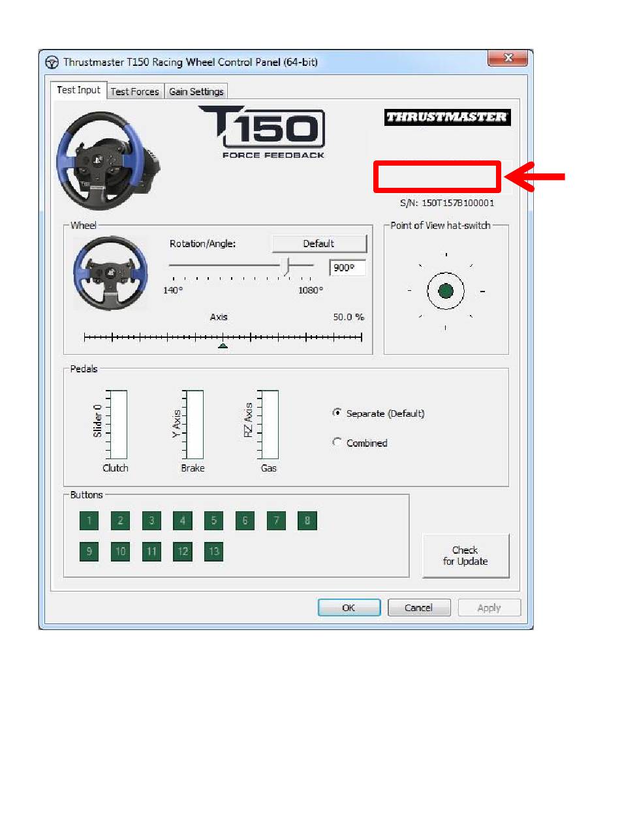Click button indicator number 1
This screenshot has width=620, height=840.
tap(89, 520)
